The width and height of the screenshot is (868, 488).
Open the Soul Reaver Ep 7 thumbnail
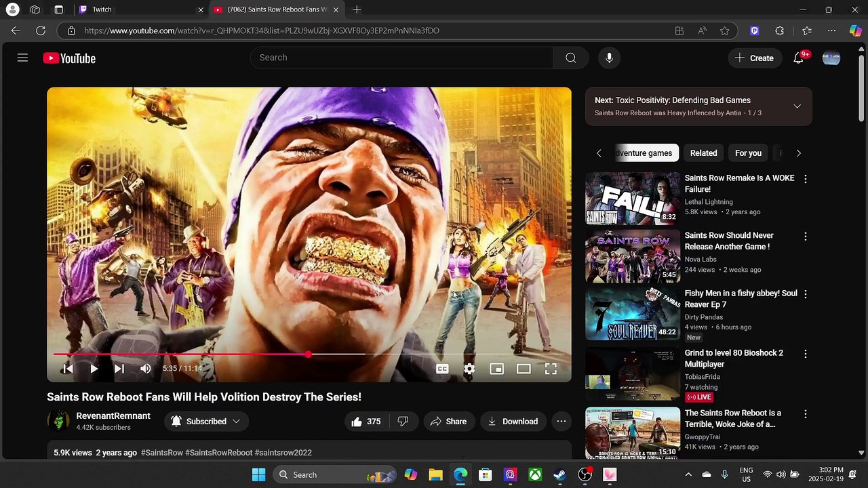click(x=633, y=314)
